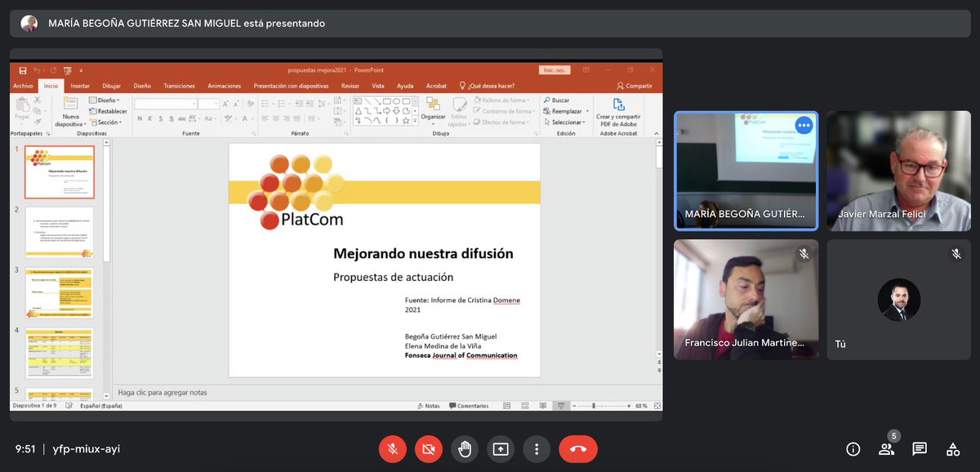Open the Acrobat ribbon tab
The width and height of the screenshot is (980, 472).
pos(436,86)
